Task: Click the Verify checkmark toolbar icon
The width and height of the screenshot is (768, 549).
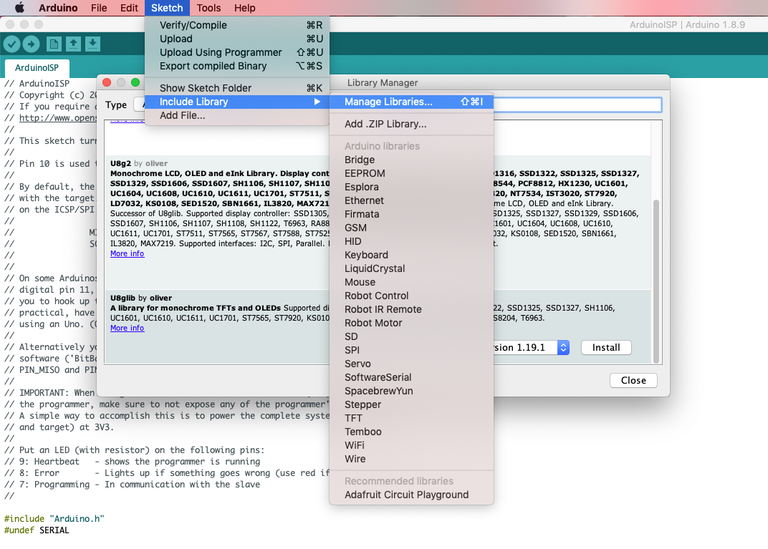Action: click(12, 44)
